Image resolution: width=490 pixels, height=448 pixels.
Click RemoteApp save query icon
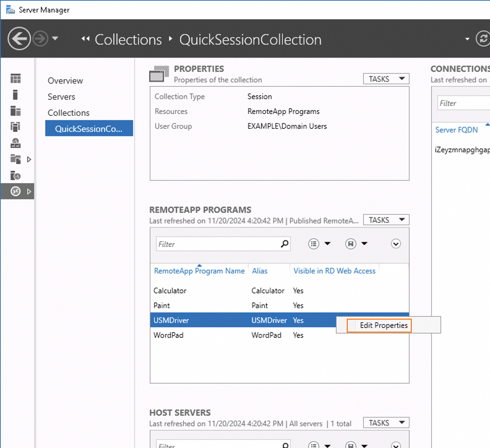point(350,244)
